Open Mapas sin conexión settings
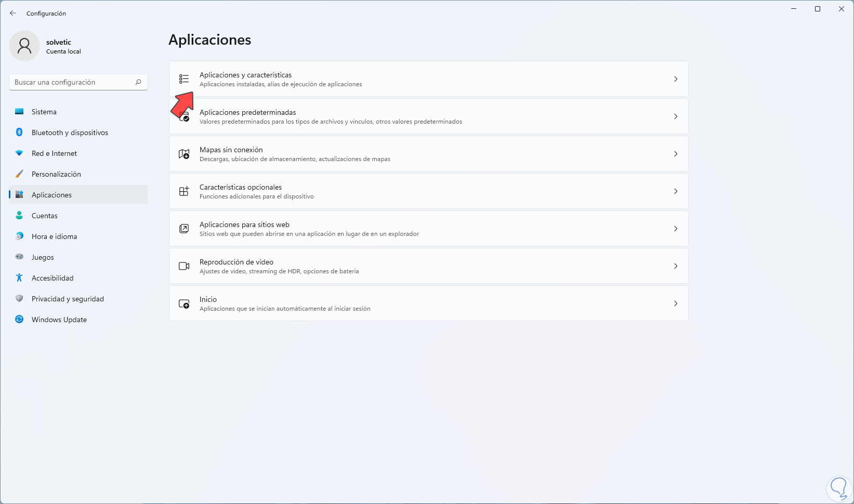This screenshot has width=854, height=504. pyautogui.click(x=429, y=154)
